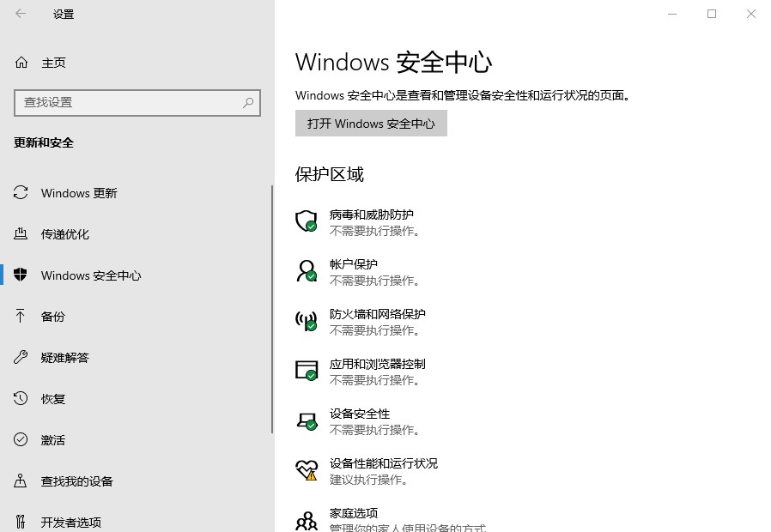Viewport: 771px width, 532px height.
Task: Click the 设备安全性 laptop icon
Action: 307,421
